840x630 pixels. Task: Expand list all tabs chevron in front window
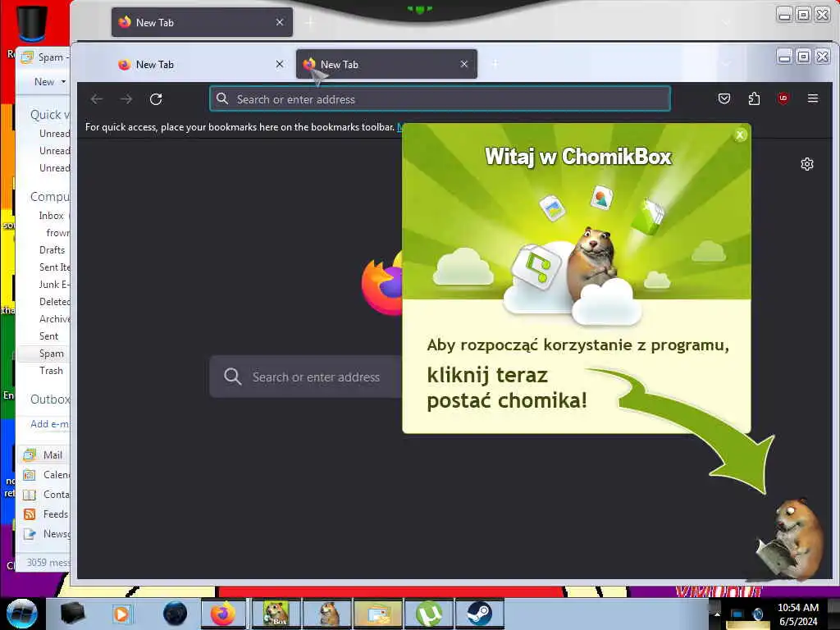726,64
